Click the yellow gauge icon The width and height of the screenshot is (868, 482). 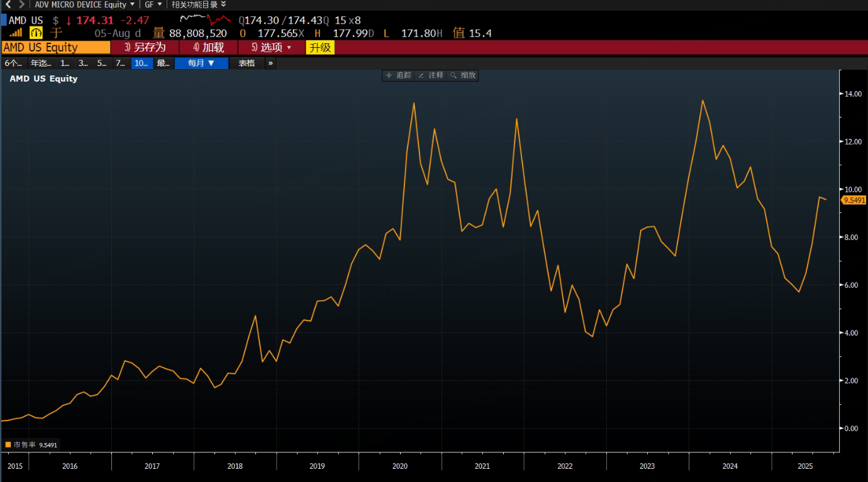coord(36,33)
